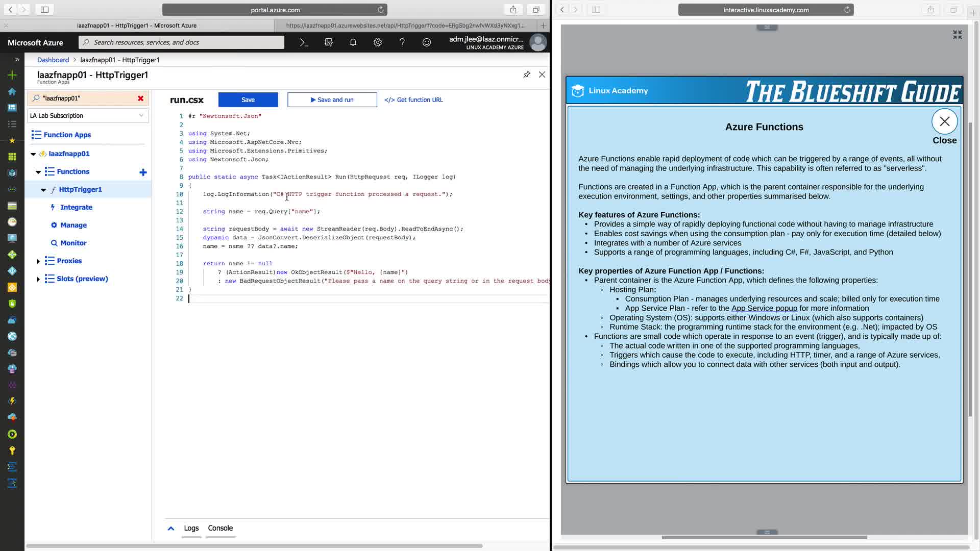This screenshot has width=980, height=551.
Task: Click the Get function URL link
Action: pos(413,100)
